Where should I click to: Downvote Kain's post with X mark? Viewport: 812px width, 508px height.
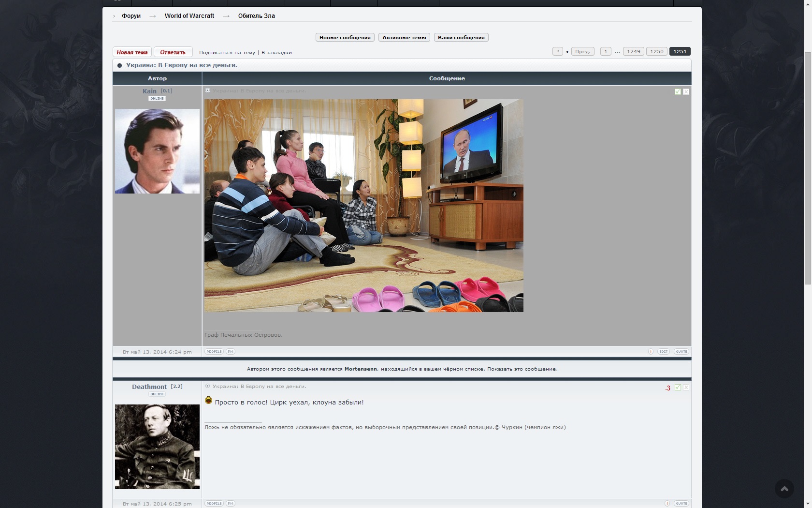[x=686, y=91]
